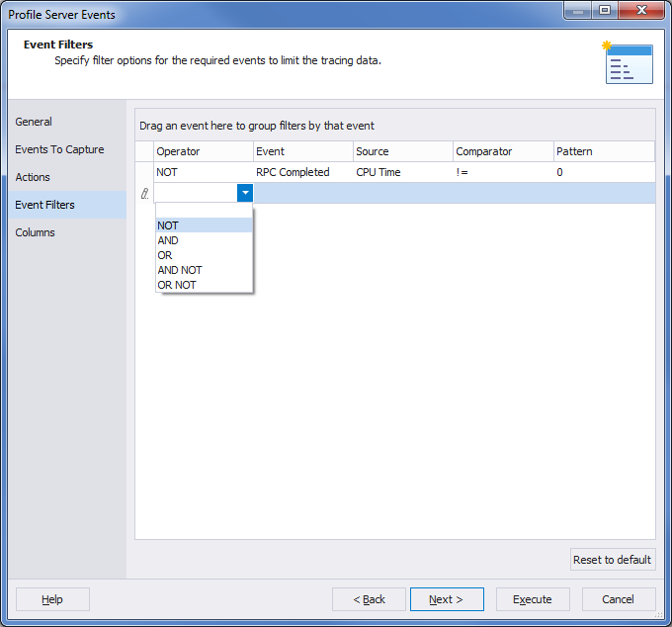Screen dimensions: 672x627
Task: Minimize the Profile Server Events window
Action: 578,10
